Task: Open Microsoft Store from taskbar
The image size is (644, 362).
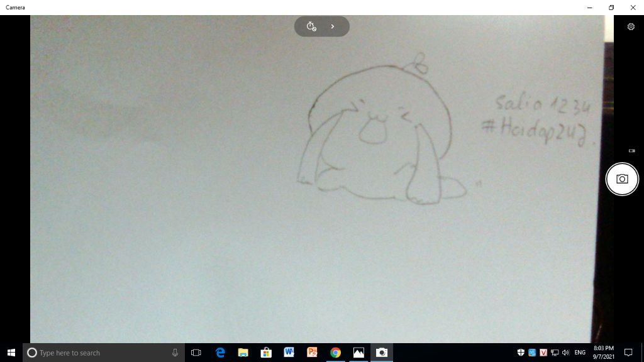Action: [266, 353]
